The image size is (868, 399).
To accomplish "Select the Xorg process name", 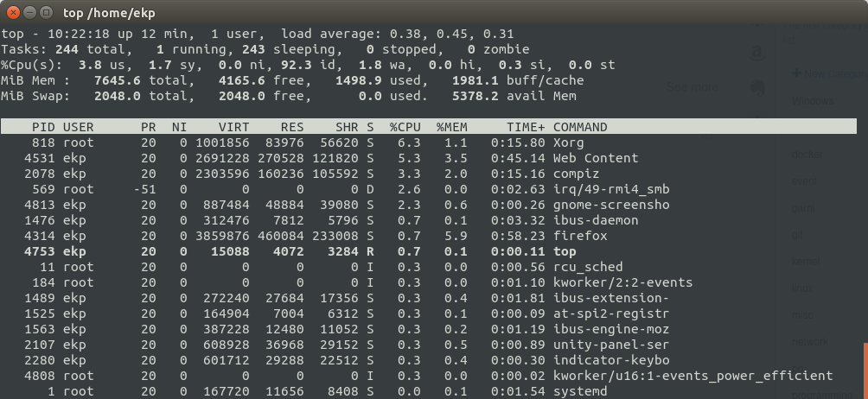I will (x=569, y=142).
